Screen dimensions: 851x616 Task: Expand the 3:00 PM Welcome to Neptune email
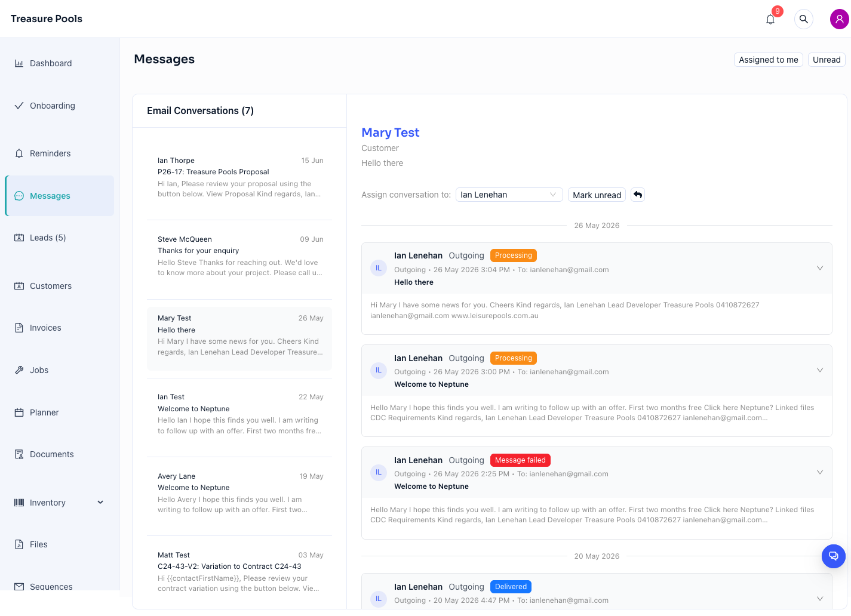point(820,370)
